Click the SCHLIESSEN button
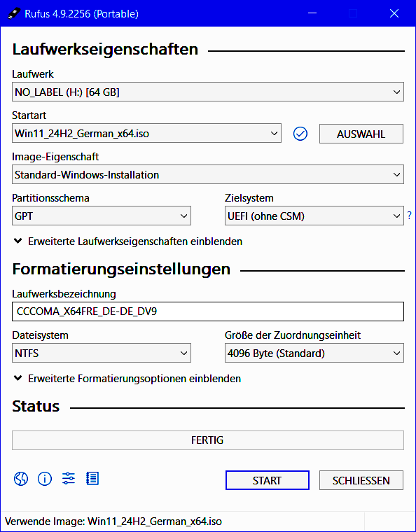This screenshot has width=416, height=532. 361,480
